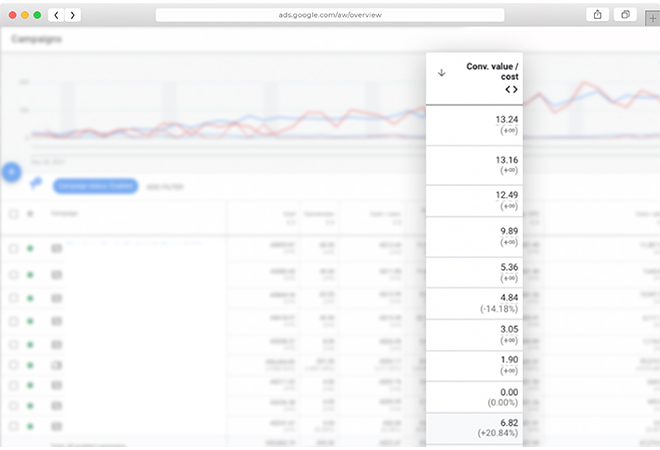Click the Campaigns page title
The width and height of the screenshot is (660, 450).
pos(36,39)
